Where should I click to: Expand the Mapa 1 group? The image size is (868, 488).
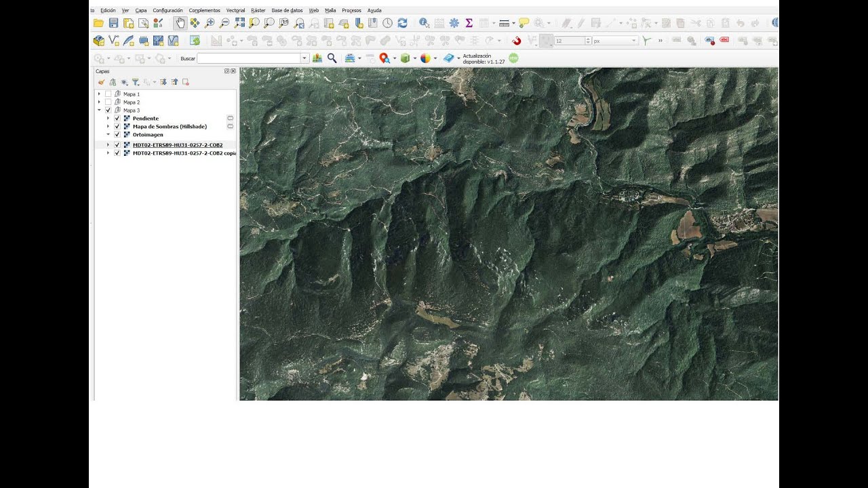99,94
